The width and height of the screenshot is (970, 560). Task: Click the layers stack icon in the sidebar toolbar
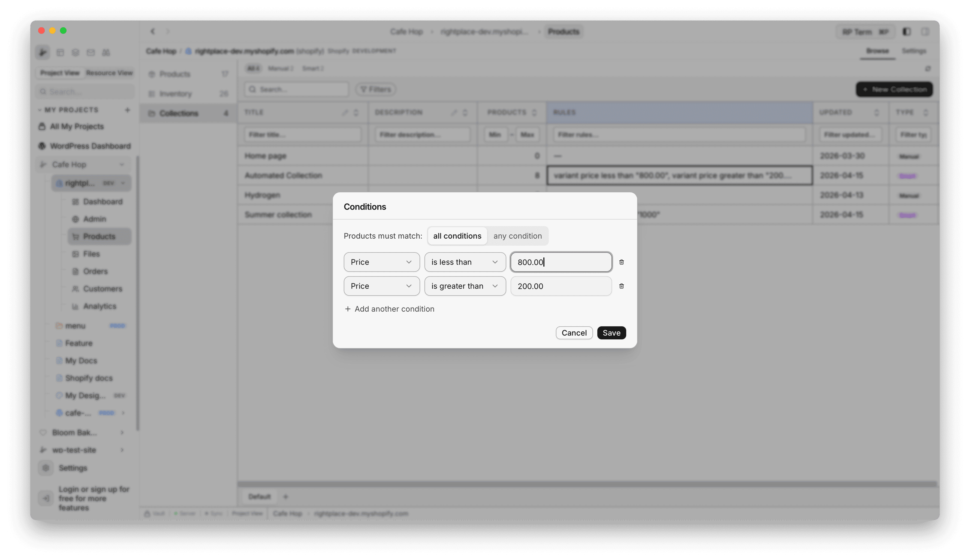click(x=76, y=52)
